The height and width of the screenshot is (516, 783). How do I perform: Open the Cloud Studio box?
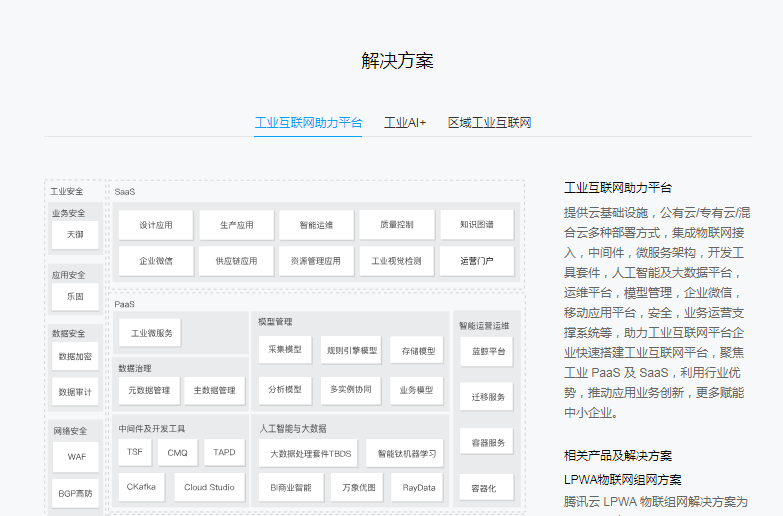tap(209, 487)
